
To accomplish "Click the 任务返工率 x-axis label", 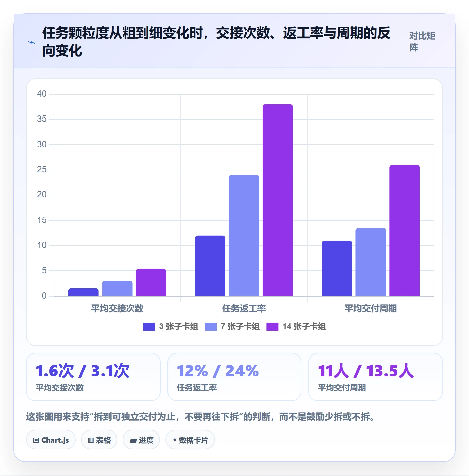I will coord(244,308).
